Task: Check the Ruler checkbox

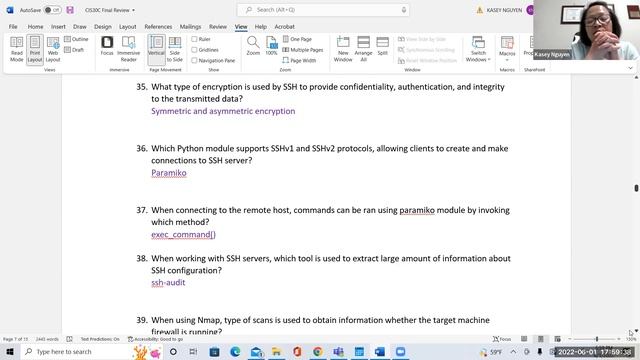Action: tap(194, 39)
